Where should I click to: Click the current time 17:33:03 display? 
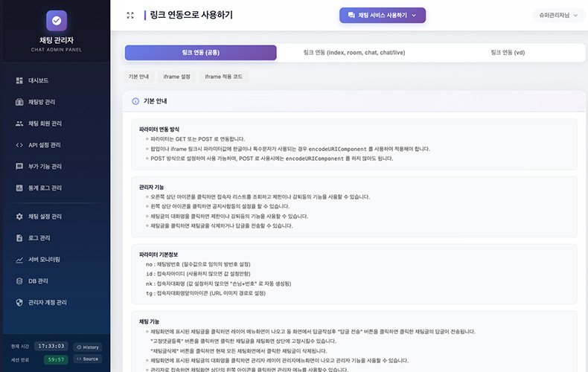coord(51,346)
